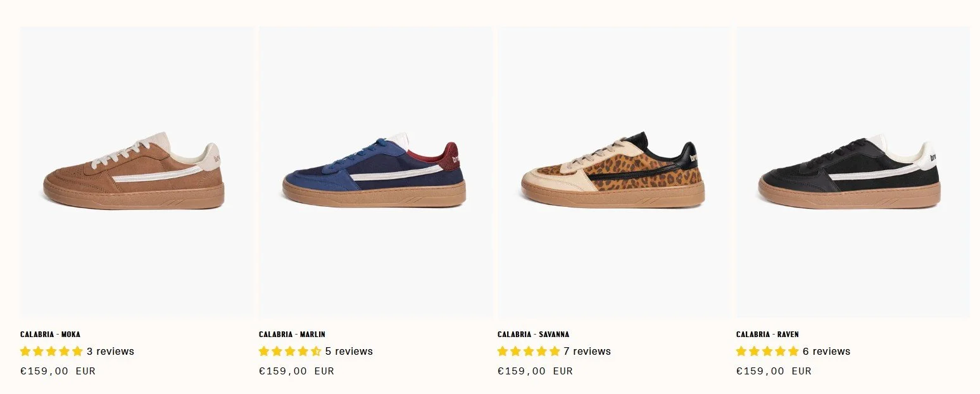Viewport: 980px width, 394px height.
Task: Open the Calabria - Raven product title
Action: pos(767,334)
